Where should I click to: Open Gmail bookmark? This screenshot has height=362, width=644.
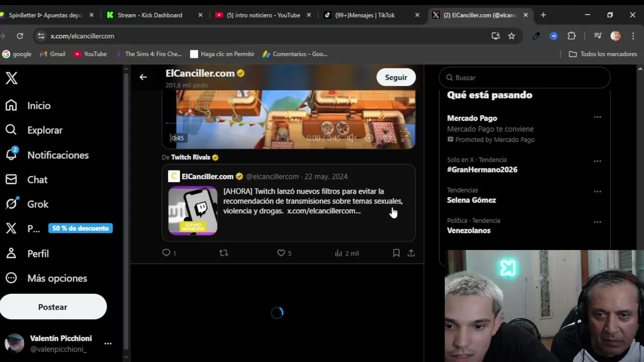[52, 54]
